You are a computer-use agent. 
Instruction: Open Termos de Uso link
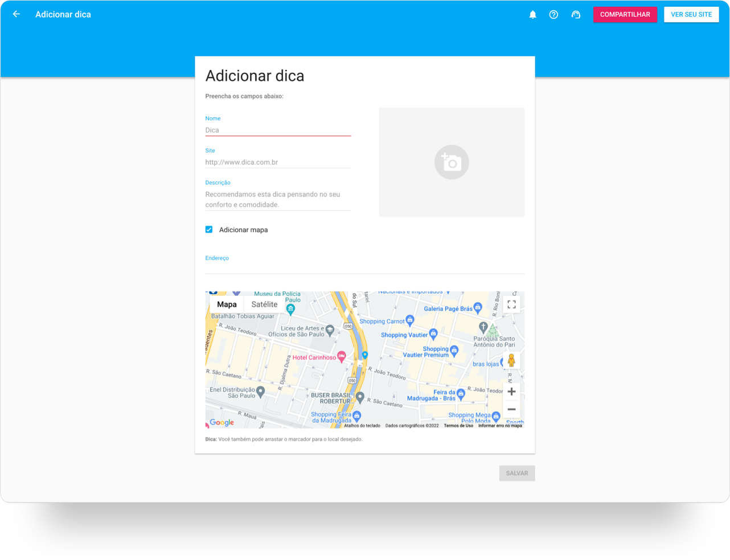point(458,426)
